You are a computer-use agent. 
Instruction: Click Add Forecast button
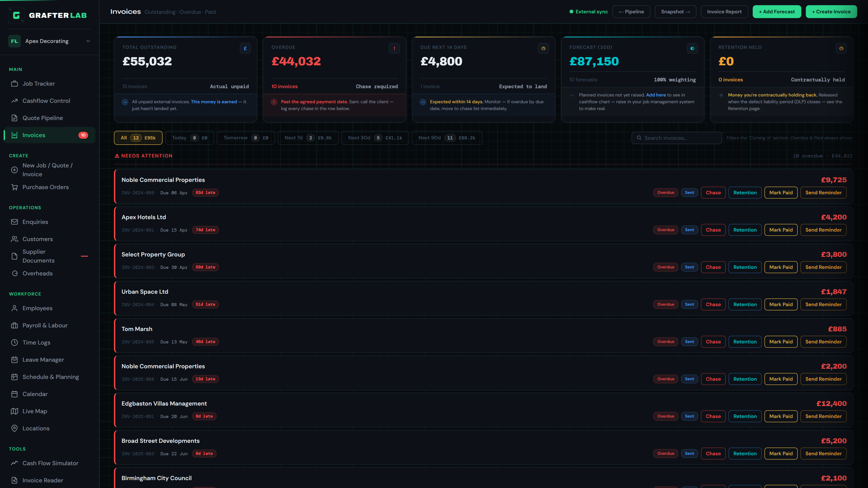pos(777,12)
